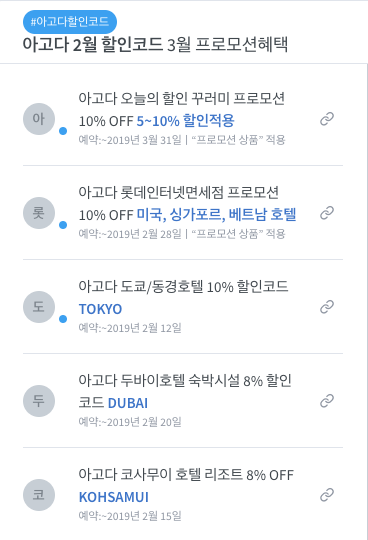The image size is (368, 540).
Task: Click the round 아 avatar icon
Action: (x=39, y=119)
